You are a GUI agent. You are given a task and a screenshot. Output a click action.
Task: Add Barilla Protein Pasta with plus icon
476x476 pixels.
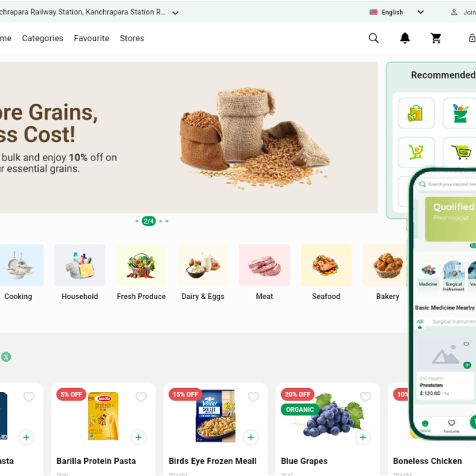point(138,437)
